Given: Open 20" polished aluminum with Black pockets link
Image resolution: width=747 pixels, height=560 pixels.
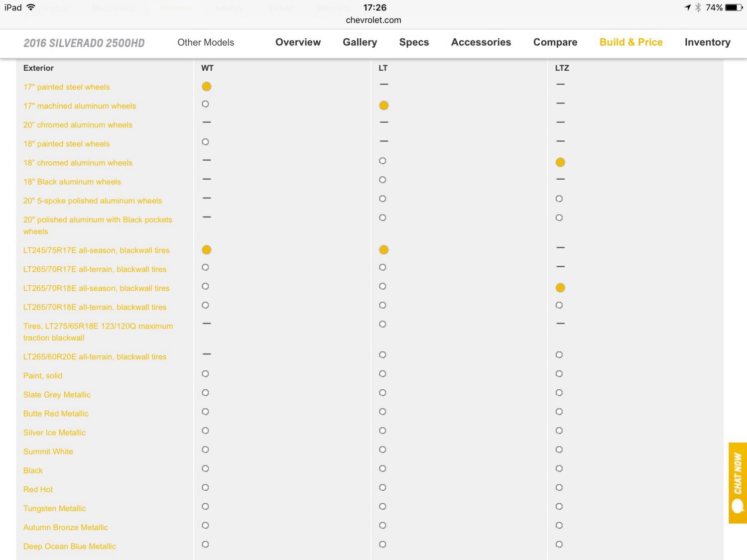Looking at the screenshot, I should [x=98, y=225].
